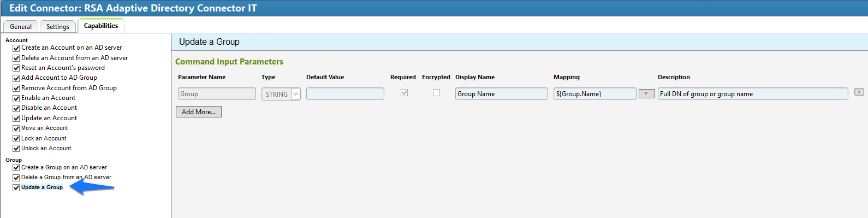
Task: Select Remove Account from AD Group label
Action: tap(69, 88)
